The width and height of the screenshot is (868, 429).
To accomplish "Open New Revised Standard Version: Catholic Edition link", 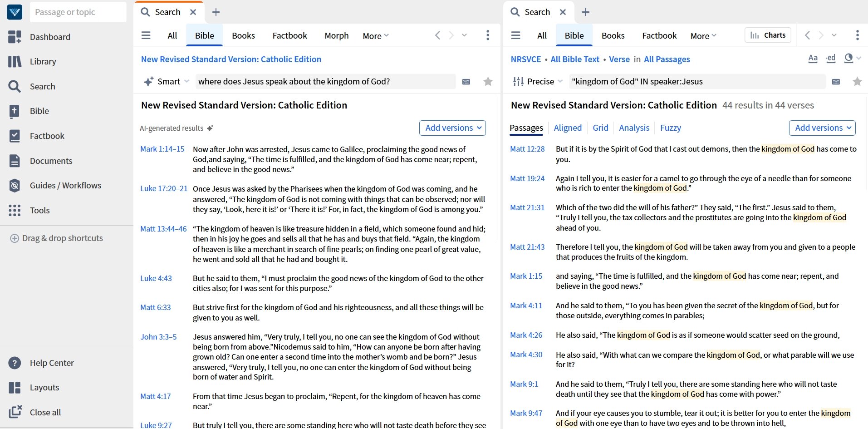I will pyautogui.click(x=231, y=59).
